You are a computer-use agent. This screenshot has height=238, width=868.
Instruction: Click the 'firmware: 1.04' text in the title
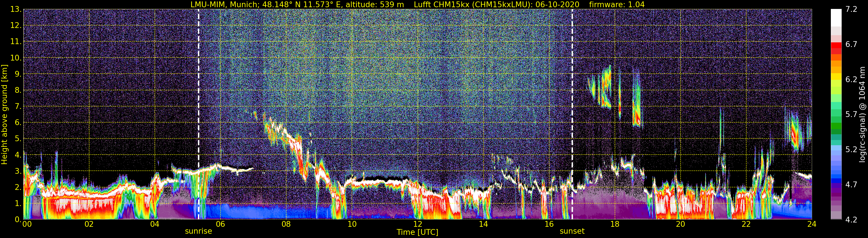[x=617, y=4]
